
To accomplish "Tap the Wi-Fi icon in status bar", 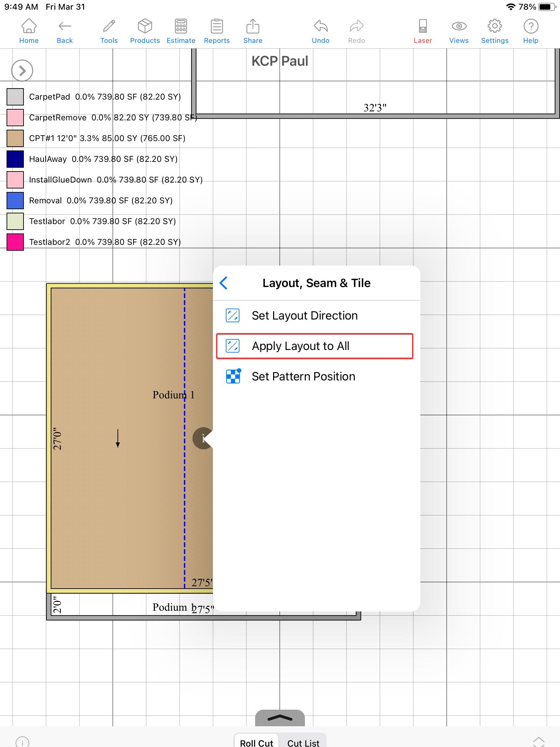I will click(x=511, y=7).
